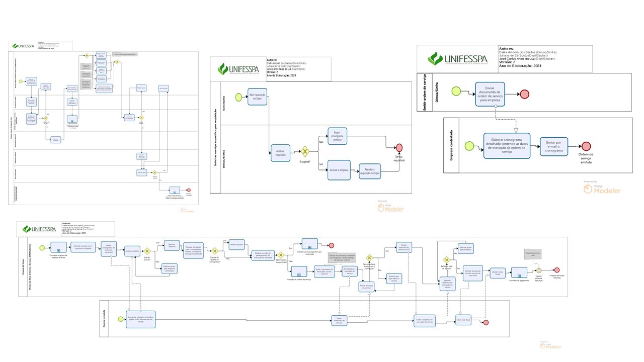Click the 'Limpeza de fossas realizada' end event

tap(556, 270)
